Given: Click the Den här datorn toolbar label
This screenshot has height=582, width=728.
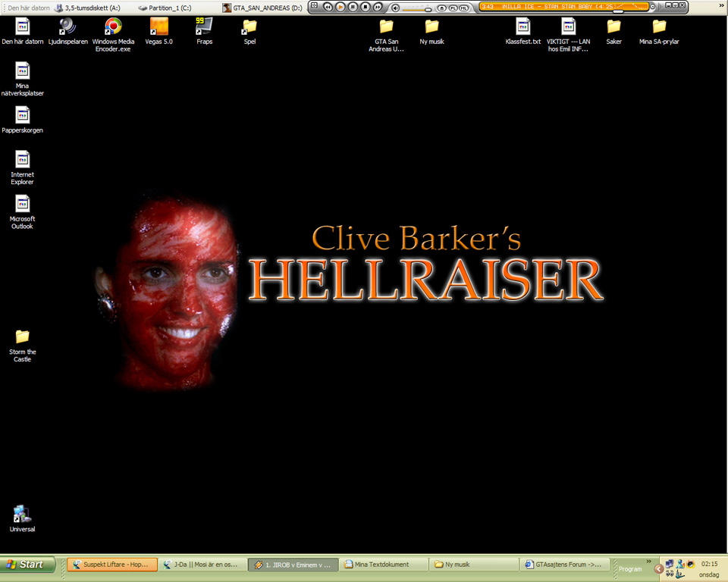Looking at the screenshot, I should pyautogui.click(x=29, y=8).
